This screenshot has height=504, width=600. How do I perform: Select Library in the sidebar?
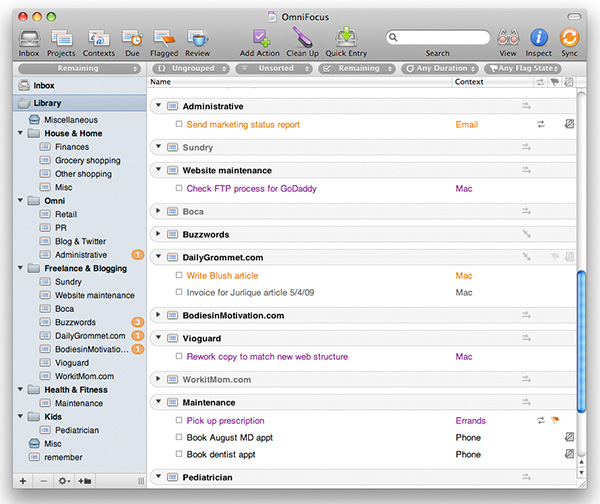tap(80, 103)
